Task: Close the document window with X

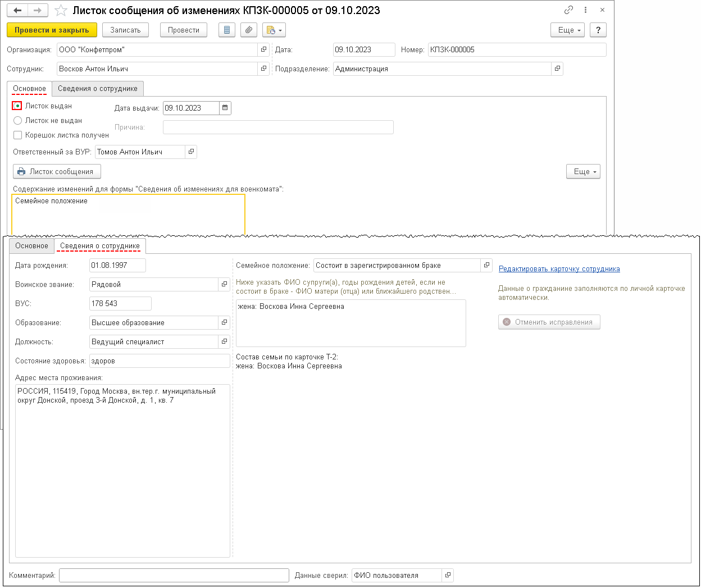Action: click(602, 10)
